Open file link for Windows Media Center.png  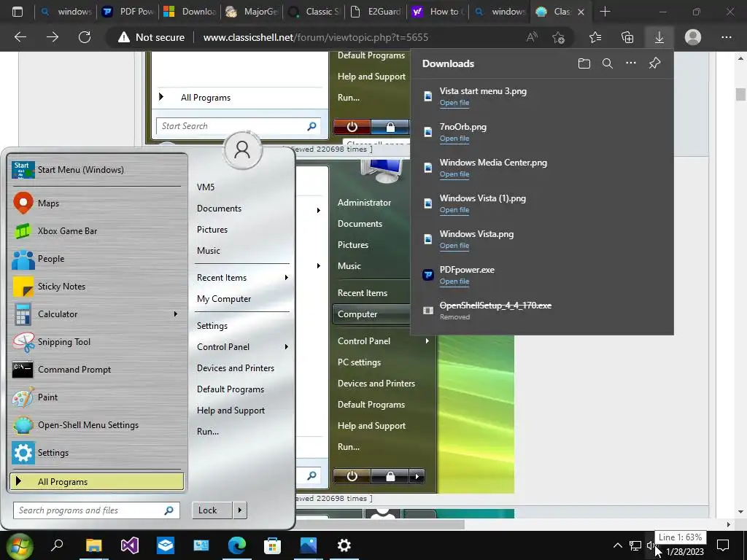pos(454,174)
